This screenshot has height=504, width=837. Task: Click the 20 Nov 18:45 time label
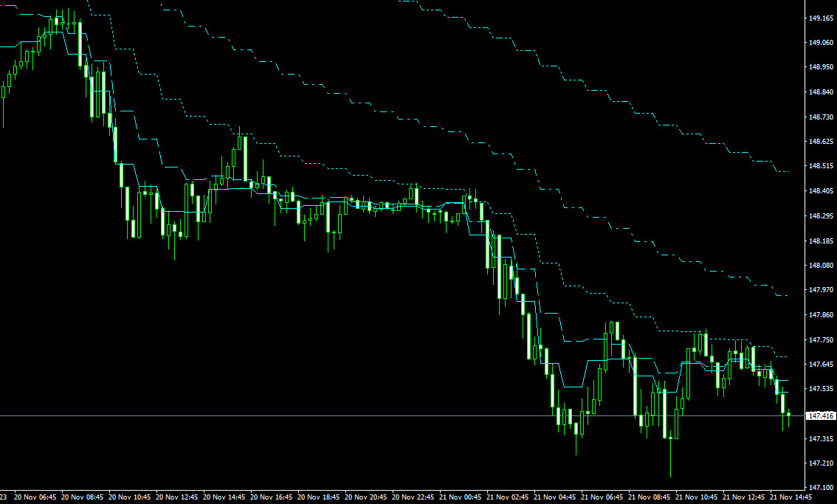pos(318,497)
